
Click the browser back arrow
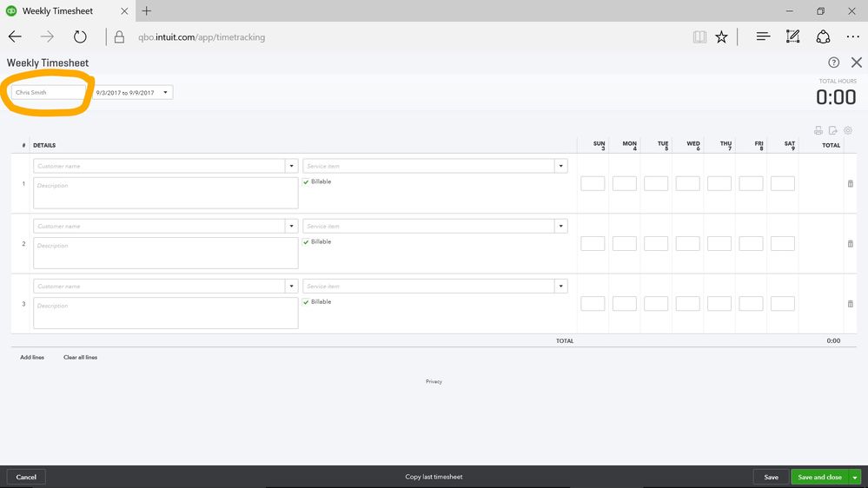pos(15,37)
